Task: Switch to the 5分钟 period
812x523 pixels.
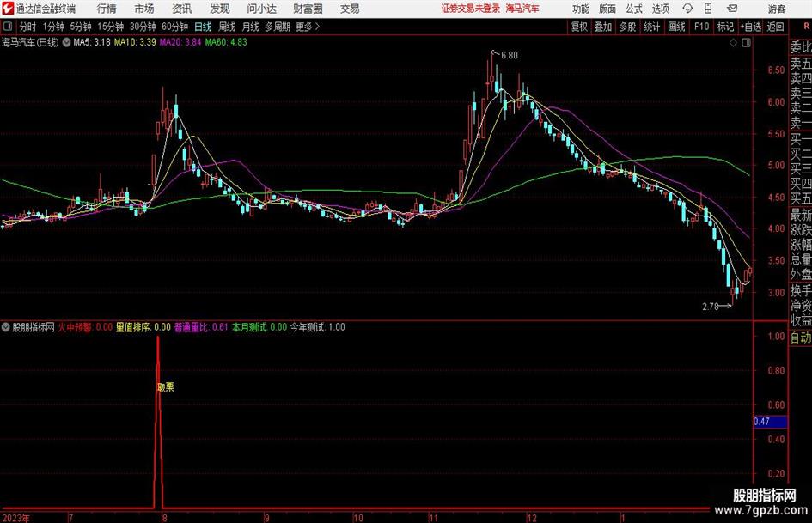Action: [x=81, y=27]
